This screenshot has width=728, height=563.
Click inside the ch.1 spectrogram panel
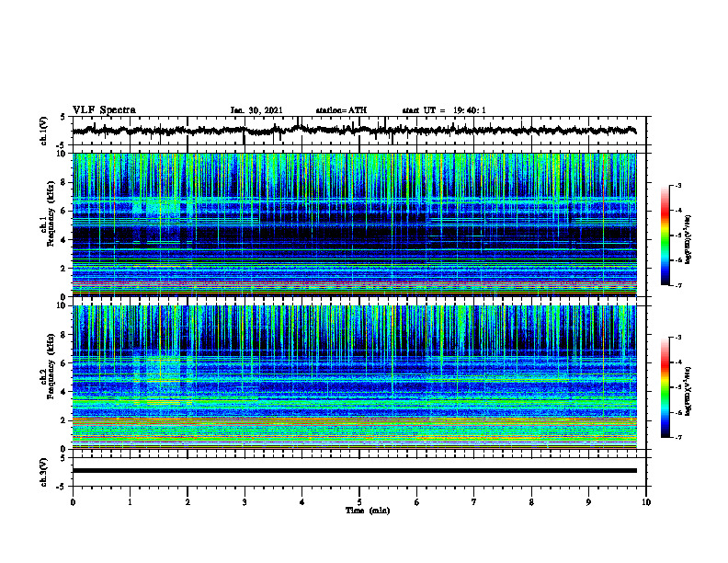tap(354, 224)
